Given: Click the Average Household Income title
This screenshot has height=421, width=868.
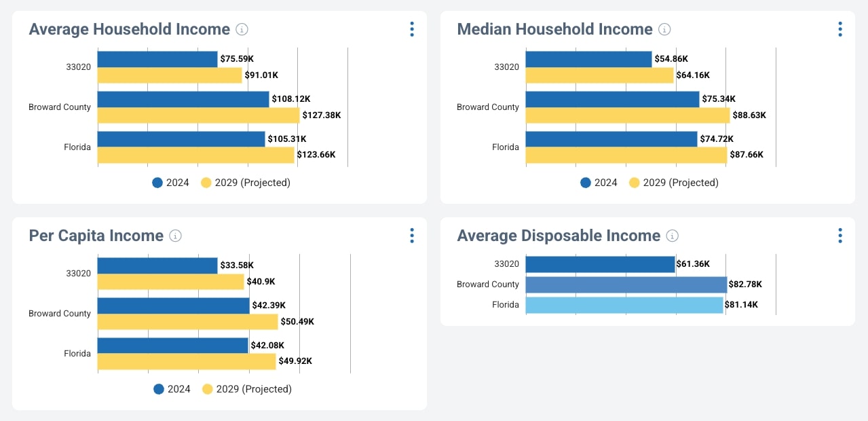Looking at the screenshot, I should coord(130,29).
